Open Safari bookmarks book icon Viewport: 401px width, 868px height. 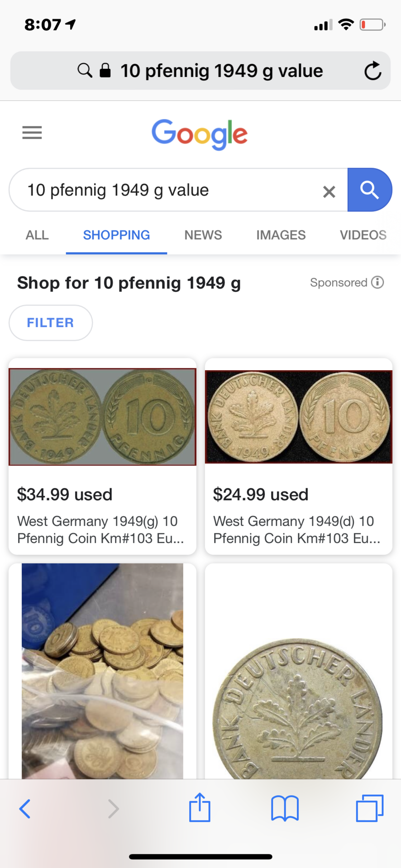point(285,809)
